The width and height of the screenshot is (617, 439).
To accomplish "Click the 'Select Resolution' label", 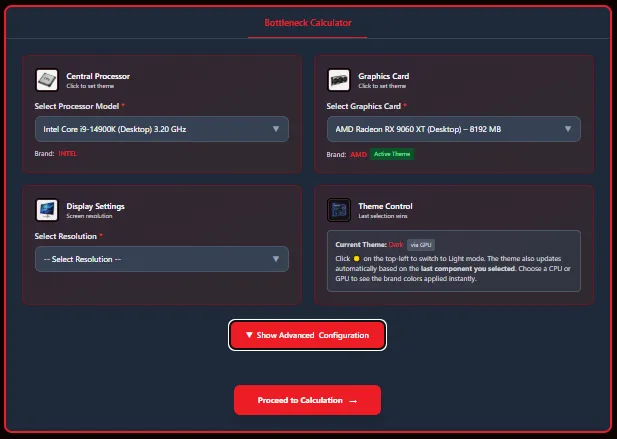I will pos(65,236).
